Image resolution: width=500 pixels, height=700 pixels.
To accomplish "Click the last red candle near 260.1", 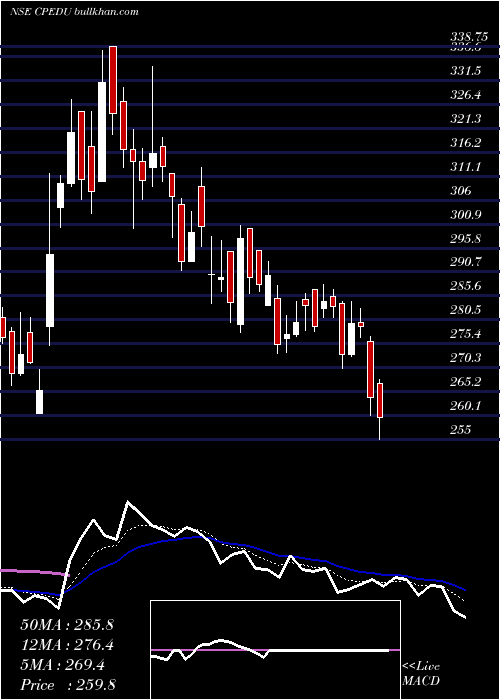I will (380, 400).
